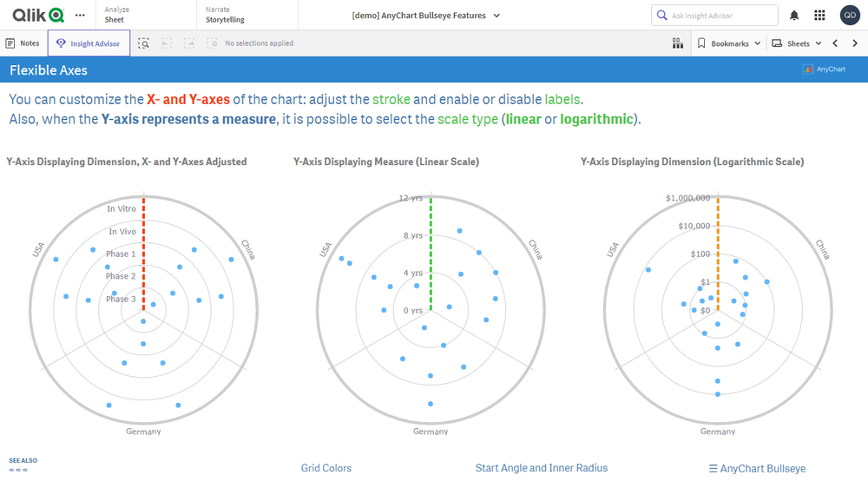This screenshot has height=488, width=868.
Task: Go to the previous sheet arrow
Action: click(835, 43)
